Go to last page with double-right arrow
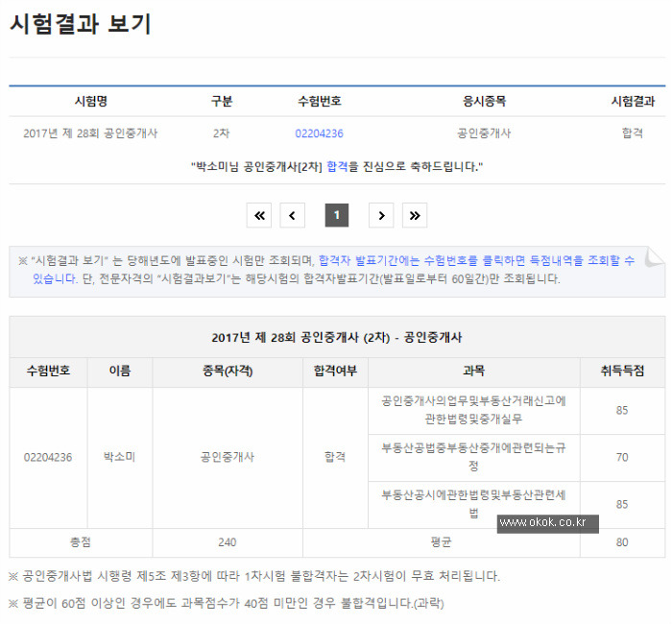The width and height of the screenshot is (672, 624). pyautogui.click(x=415, y=215)
